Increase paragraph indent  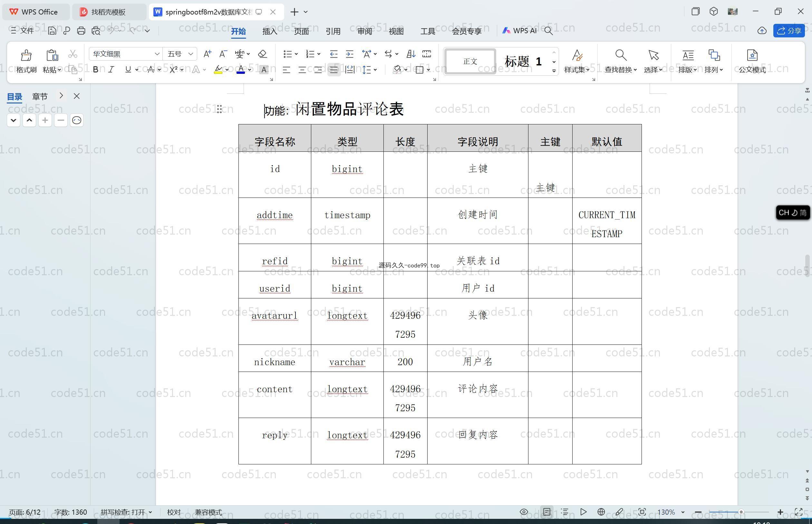[x=349, y=54]
